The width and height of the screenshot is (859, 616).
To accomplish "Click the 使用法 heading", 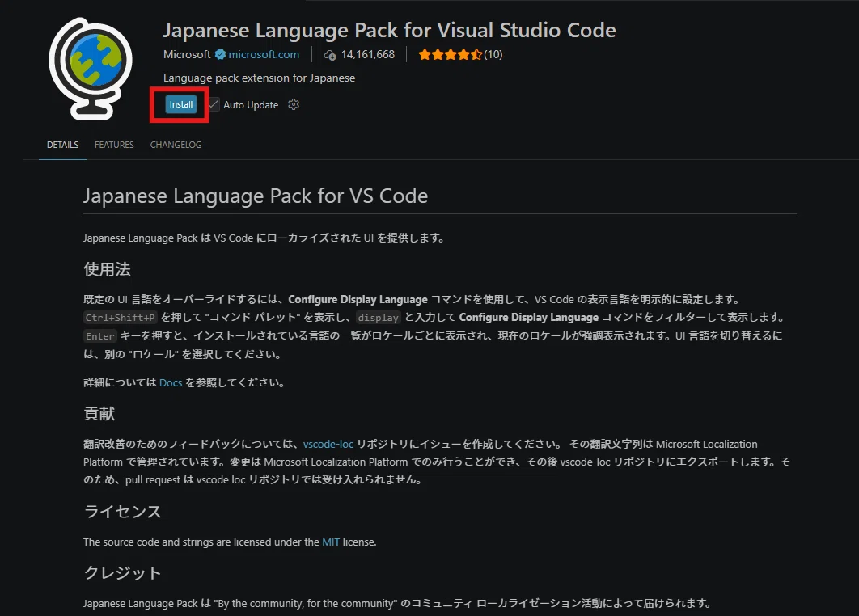I will tap(107, 269).
